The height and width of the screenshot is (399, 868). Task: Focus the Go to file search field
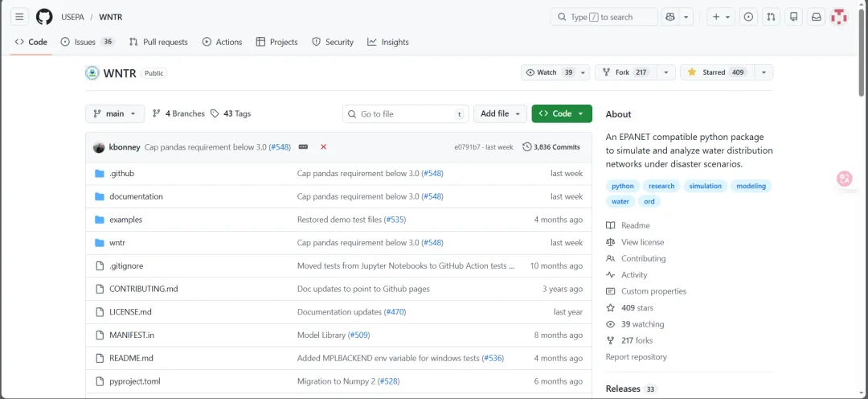[x=406, y=113]
